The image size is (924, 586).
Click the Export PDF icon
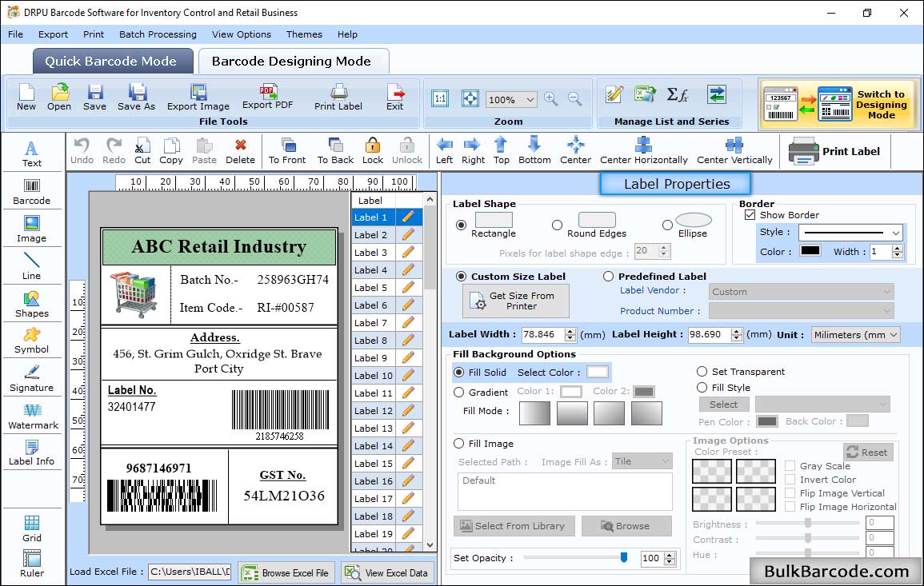[267, 97]
